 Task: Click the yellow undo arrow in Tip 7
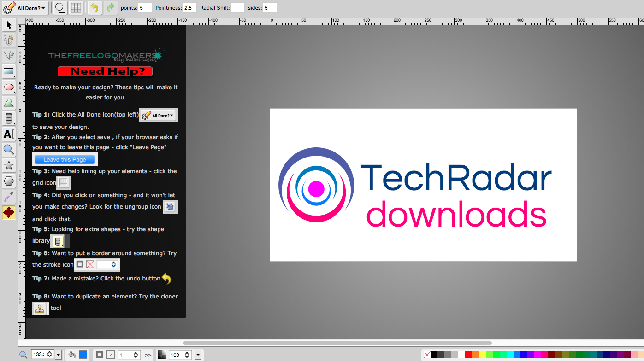coord(166,279)
